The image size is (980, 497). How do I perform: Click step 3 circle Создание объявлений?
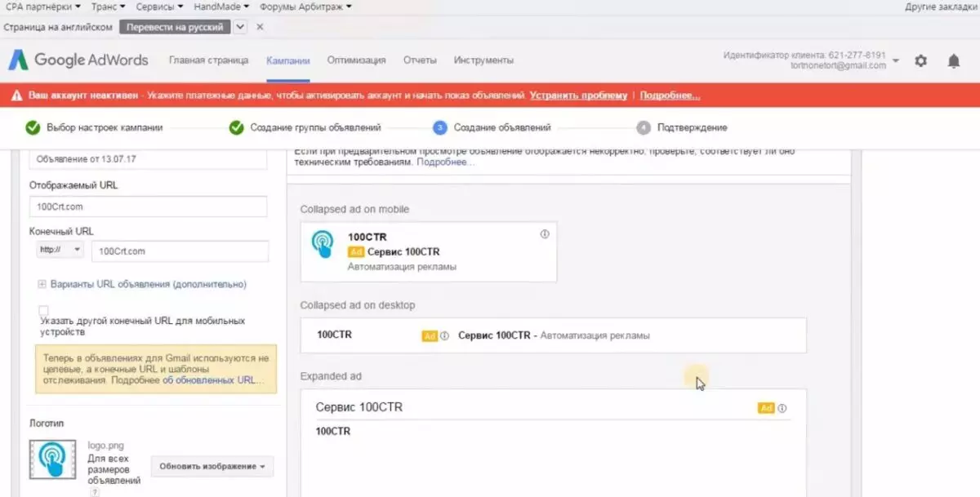point(439,127)
